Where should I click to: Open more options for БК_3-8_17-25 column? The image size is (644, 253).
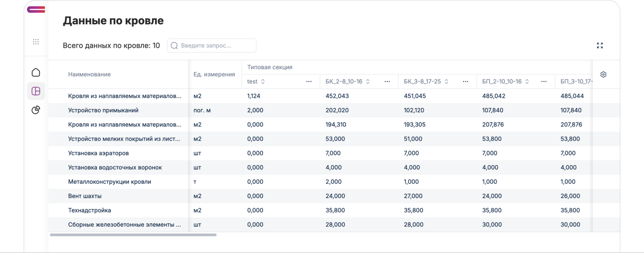point(465,82)
